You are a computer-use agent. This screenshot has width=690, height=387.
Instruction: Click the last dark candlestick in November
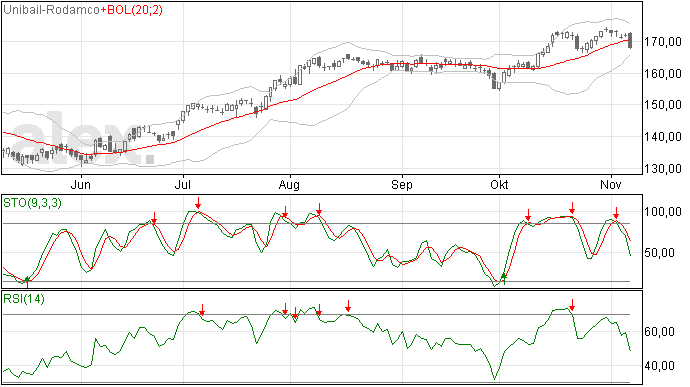[630, 40]
